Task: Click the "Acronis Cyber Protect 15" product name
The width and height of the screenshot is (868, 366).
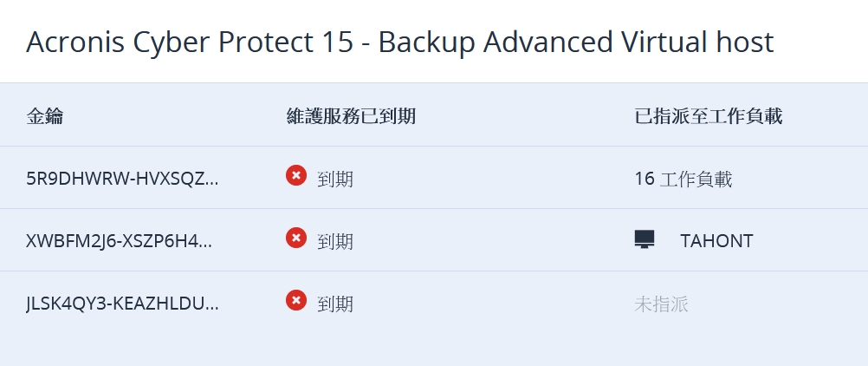Action: tap(190, 42)
